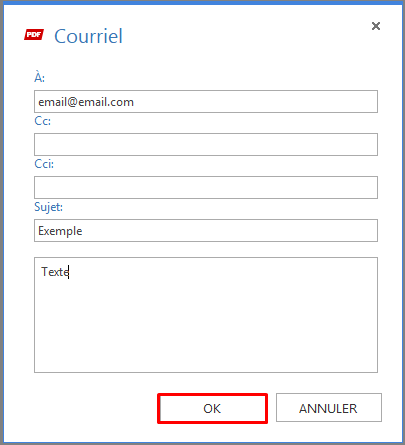Viewport: 405px width, 445px height.
Task: Click the À: field label
Action: pos(39,77)
